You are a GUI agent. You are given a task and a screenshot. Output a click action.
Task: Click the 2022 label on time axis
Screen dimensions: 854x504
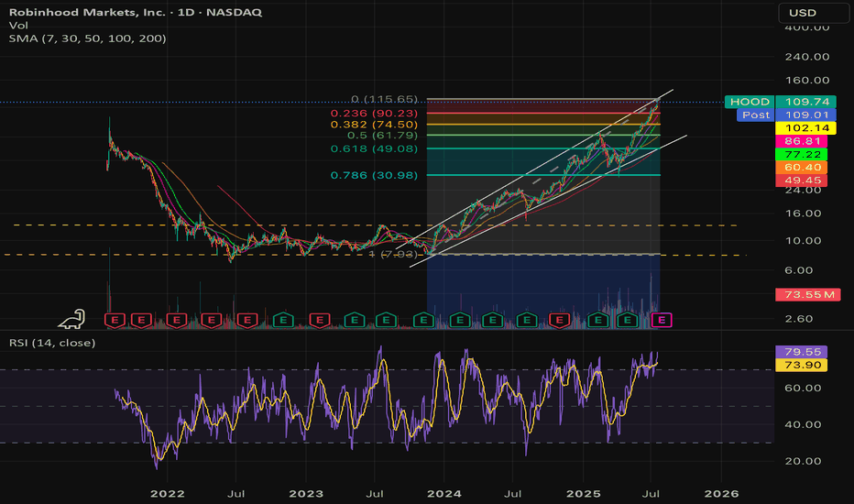click(x=167, y=494)
